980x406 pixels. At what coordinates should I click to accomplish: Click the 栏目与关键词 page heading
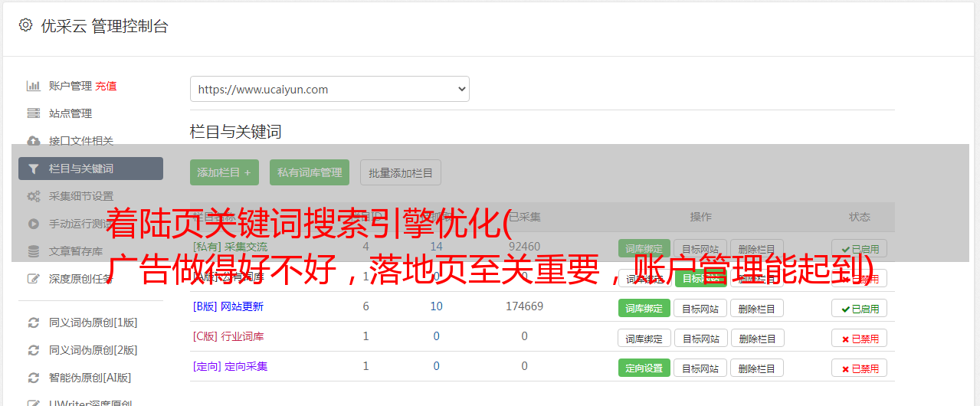236,132
